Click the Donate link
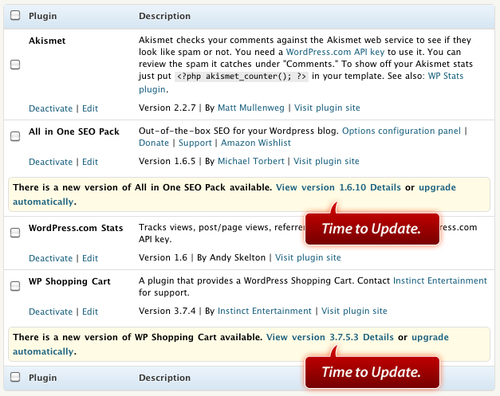This screenshot has height=396, width=500. (154, 143)
